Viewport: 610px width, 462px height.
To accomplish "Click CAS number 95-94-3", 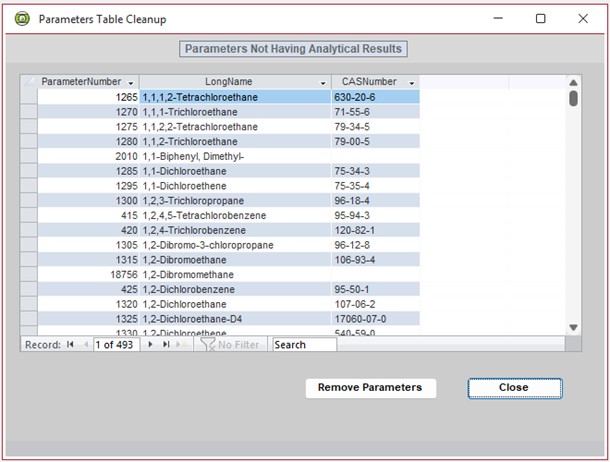I will [375, 215].
